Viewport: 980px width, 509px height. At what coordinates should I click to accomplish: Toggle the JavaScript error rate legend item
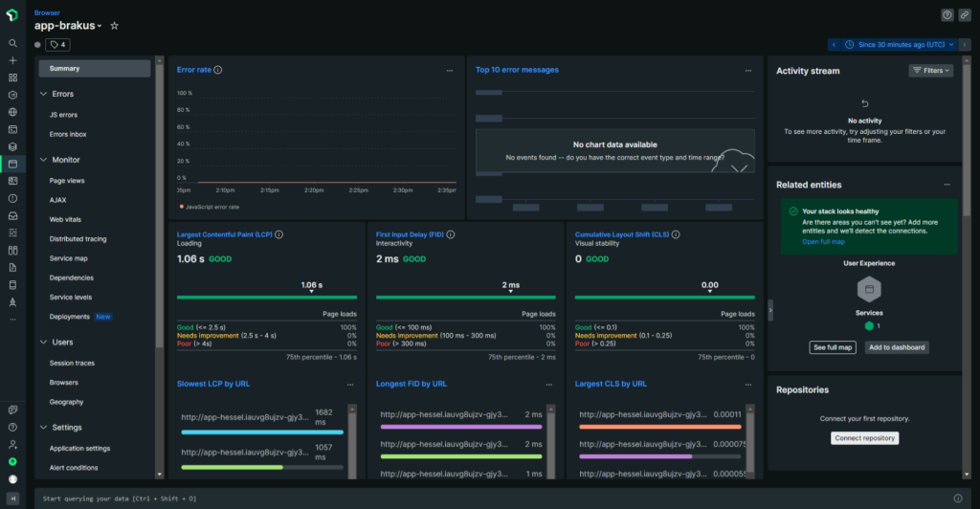click(209, 207)
